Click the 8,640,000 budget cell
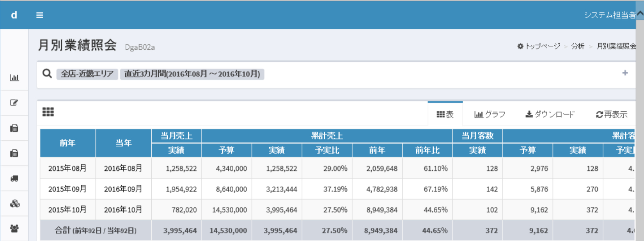The image size is (644, 241). (227, 189)
